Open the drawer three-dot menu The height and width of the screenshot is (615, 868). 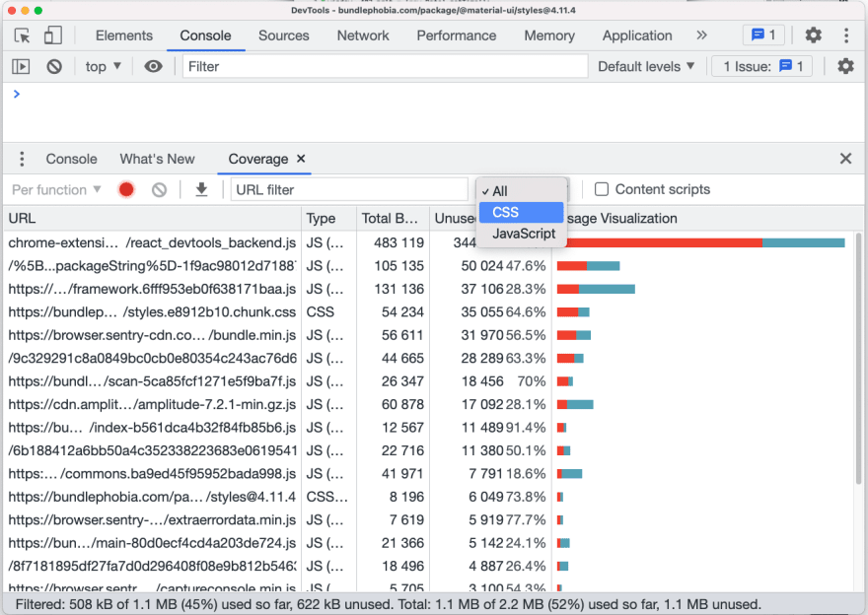(22, 159)
